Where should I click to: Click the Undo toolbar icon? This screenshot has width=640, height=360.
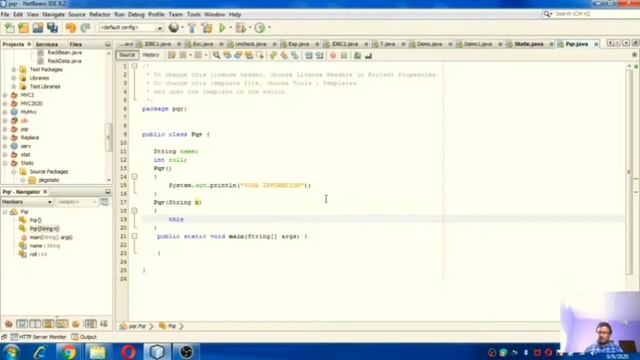71,28
